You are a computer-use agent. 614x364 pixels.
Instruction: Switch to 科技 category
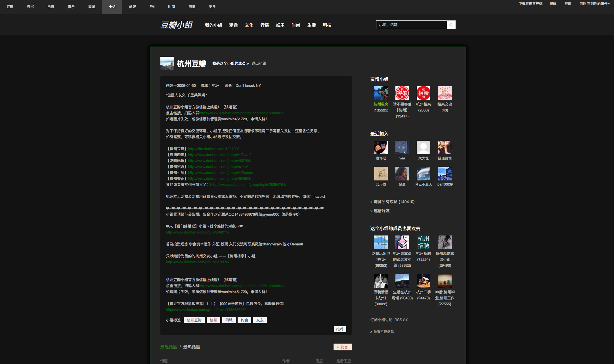point(327,25)
